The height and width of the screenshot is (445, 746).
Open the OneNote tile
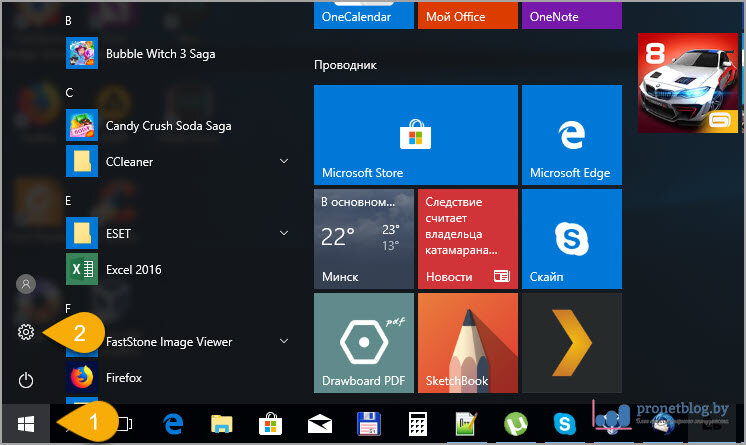click(572, 15)
